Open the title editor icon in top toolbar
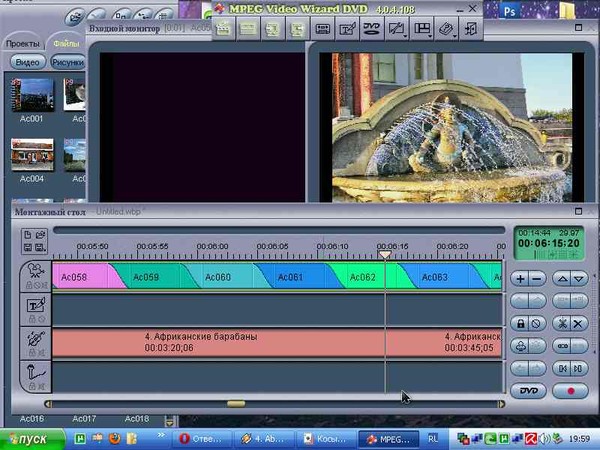This screenshot has width=600, height=450. pyautogui.click(x=347, y=29)
